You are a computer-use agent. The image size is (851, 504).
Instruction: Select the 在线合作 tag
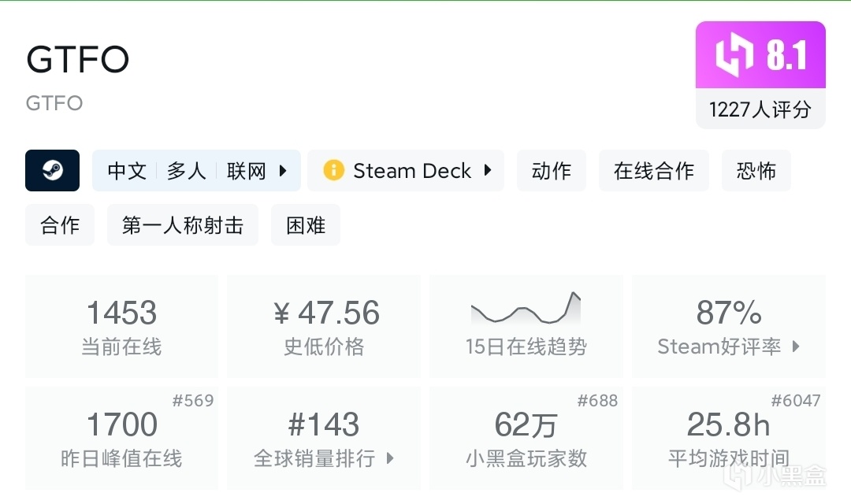point(654,171)
